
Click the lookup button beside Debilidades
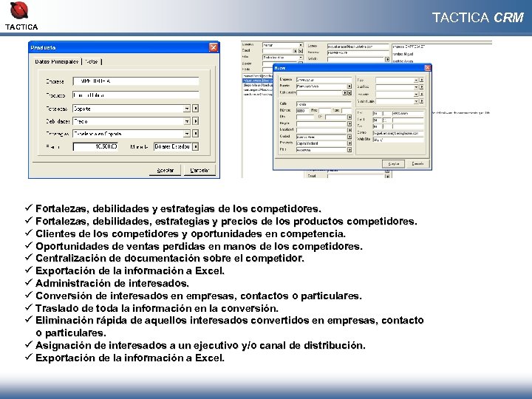pos(195,121)
